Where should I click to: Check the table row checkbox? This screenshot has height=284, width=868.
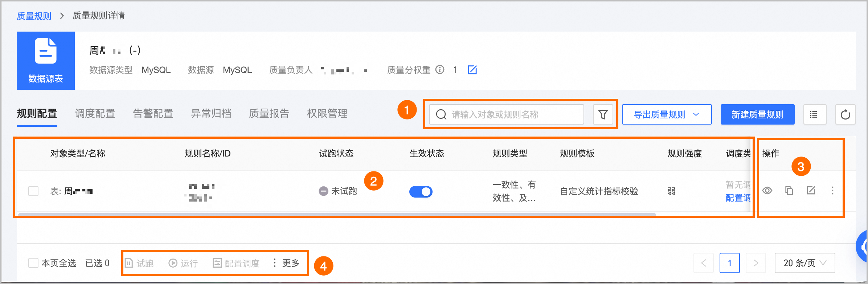(x=33, y=191)
